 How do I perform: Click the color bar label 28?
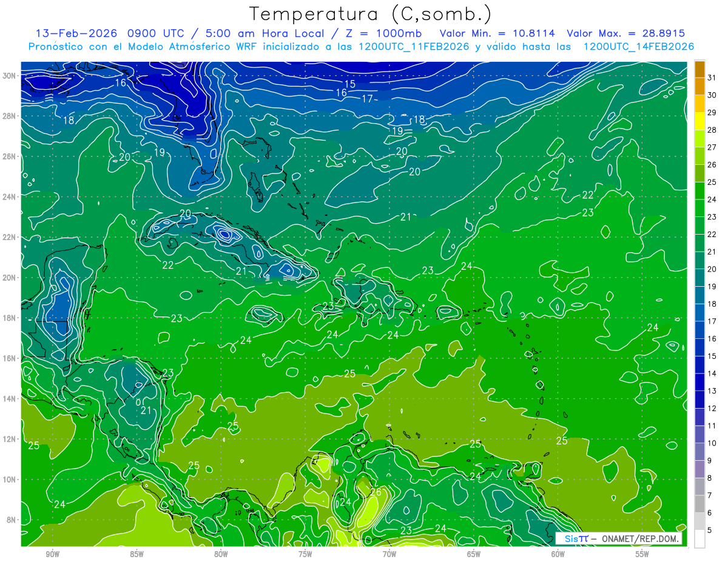click(x=712, y=130)
